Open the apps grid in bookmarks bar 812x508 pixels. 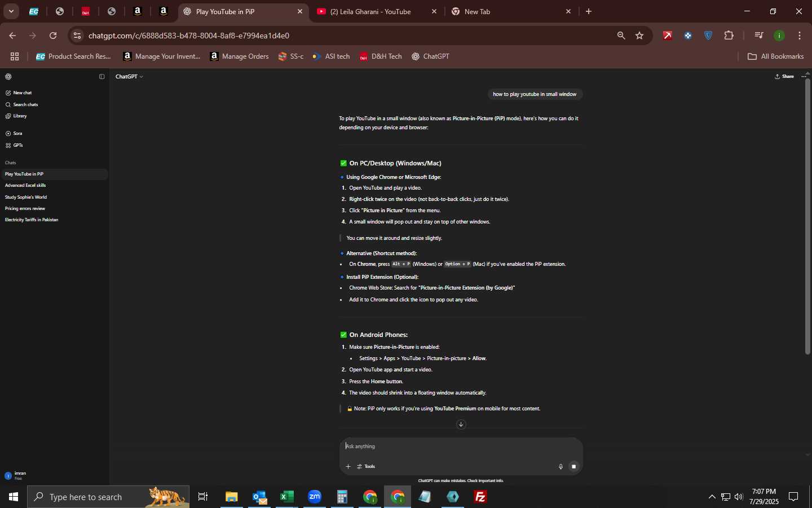(15, 56)
